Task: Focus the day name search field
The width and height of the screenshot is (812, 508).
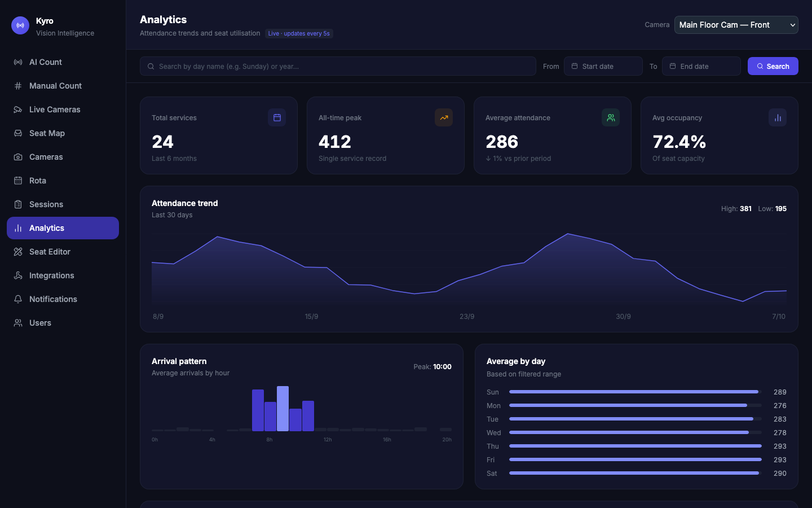Action: click(338, 66)
